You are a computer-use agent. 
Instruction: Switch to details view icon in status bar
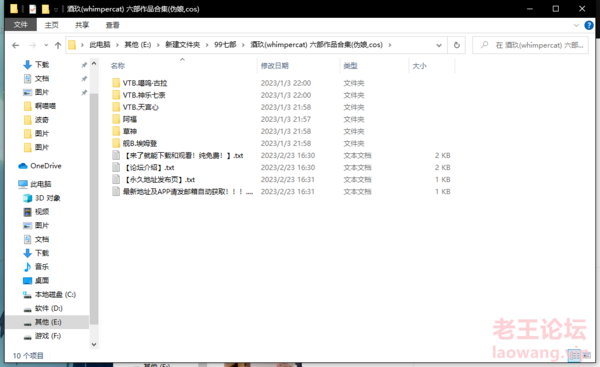575,356
